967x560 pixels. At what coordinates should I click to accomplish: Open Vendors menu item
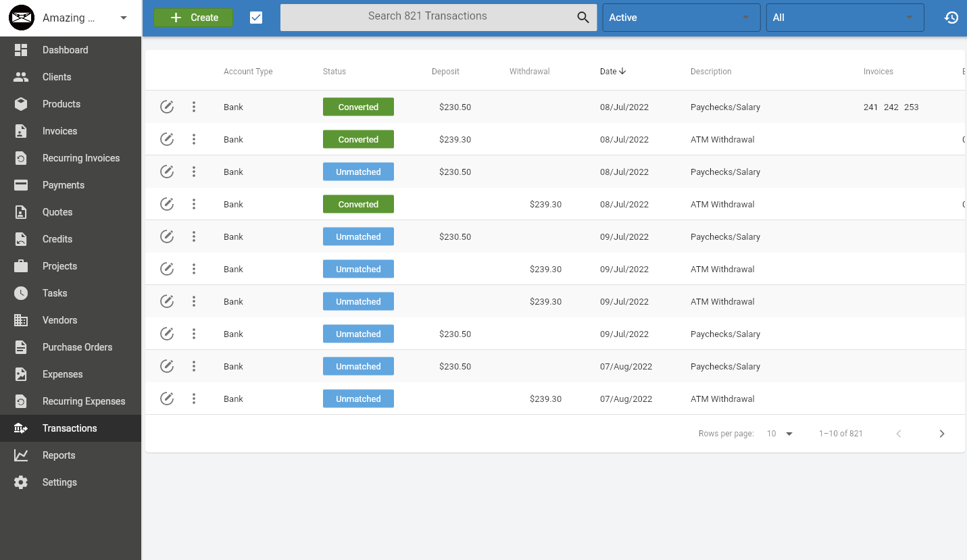(x=71, y=320)
